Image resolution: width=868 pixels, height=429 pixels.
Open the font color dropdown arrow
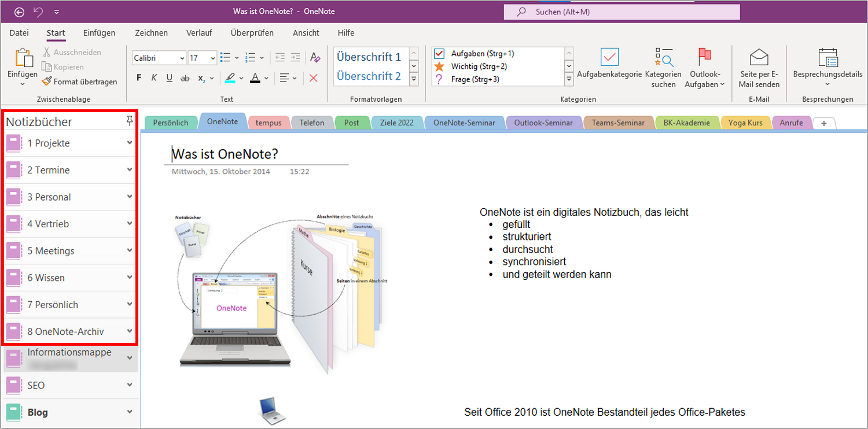click(x=266, y=78)
